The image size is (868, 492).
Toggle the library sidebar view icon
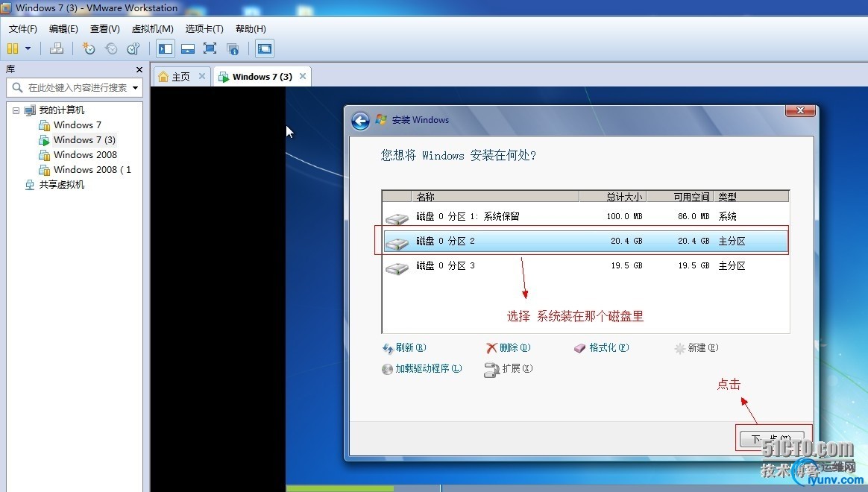point(166,48)
